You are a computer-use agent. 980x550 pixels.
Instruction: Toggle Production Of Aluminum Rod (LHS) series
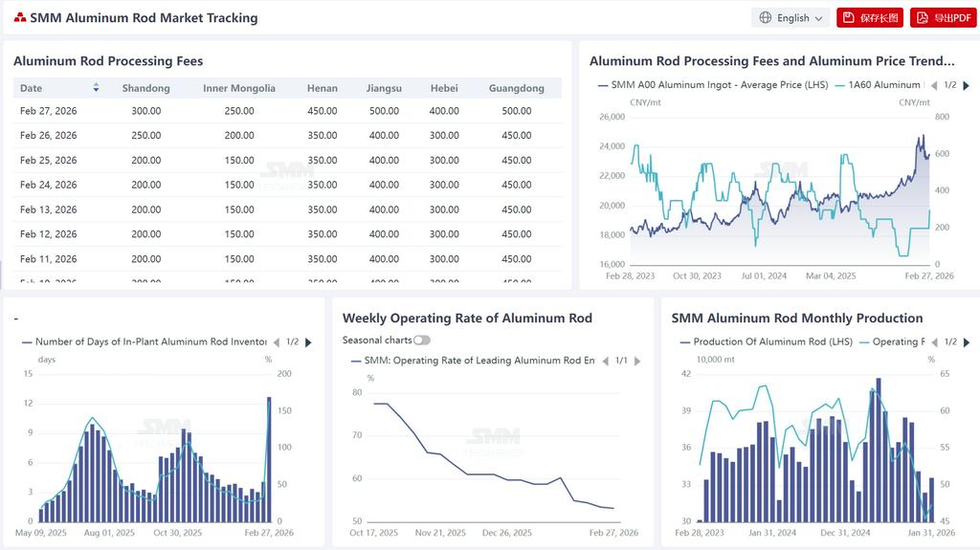[766, 342]
